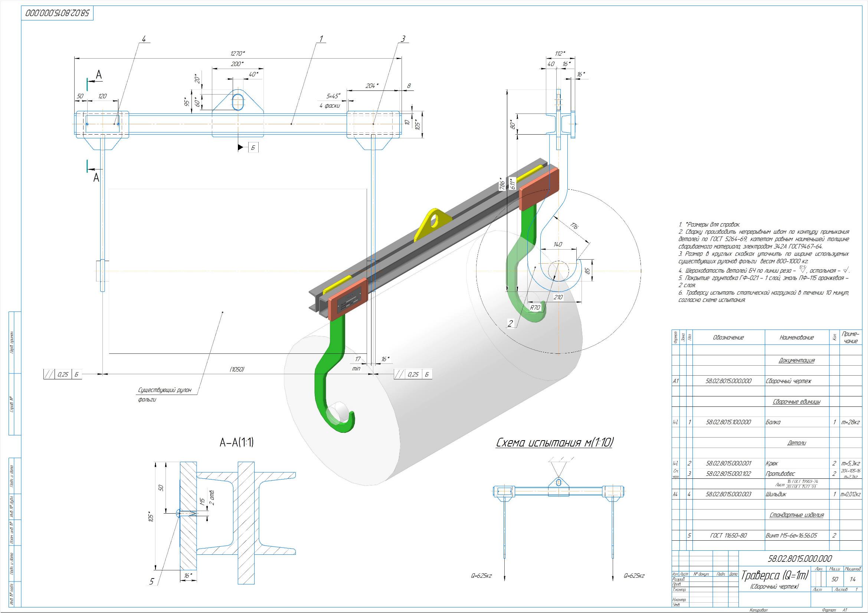Click the right Q=625кг load label
868x613 pixels.
(634, 576)
